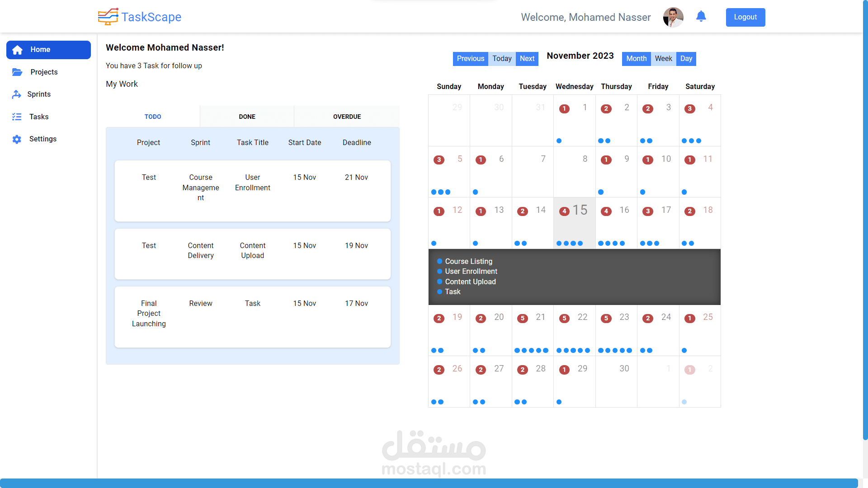This screenshot has height=488, width=868.
Task: Jump to Today in calendar
Action: point(502,59)
